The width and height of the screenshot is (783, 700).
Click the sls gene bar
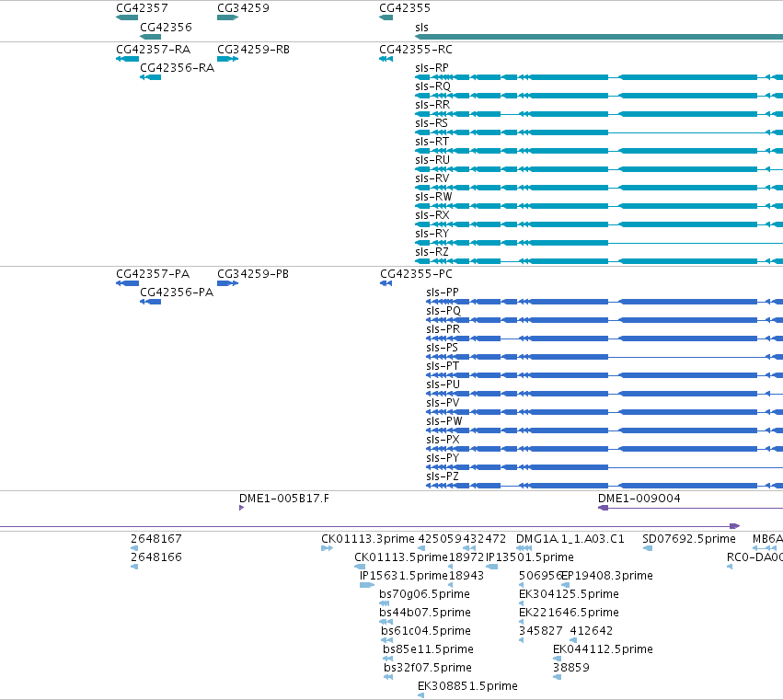pos(599,37)
